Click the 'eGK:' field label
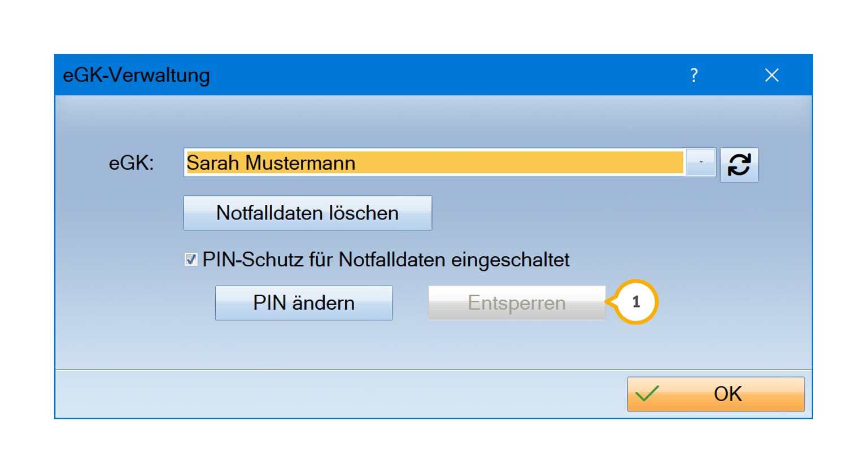Screen dimensions: 868x474 coord(131,163)
